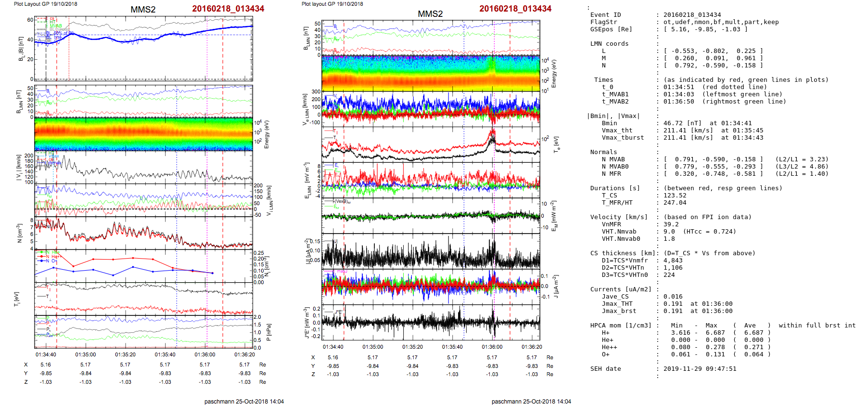The width and height of the screenshot is (868, 405).
Task: Select the MMS2 title of the right plot
Action: (430, 14)
